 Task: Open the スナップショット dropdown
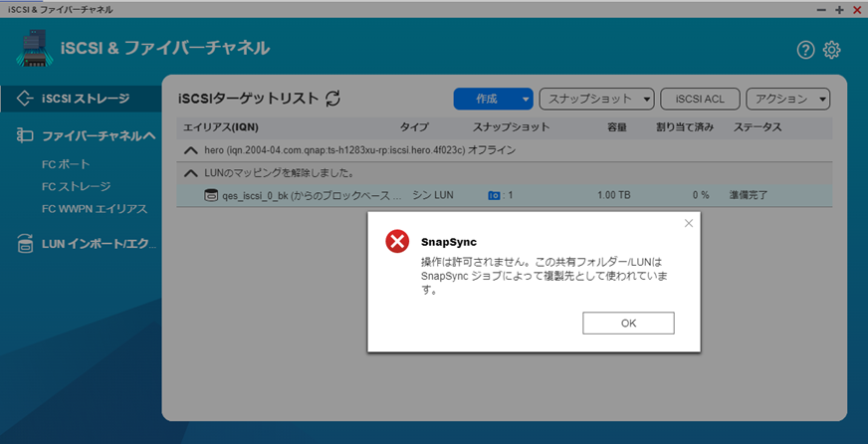tap(596, 99)
